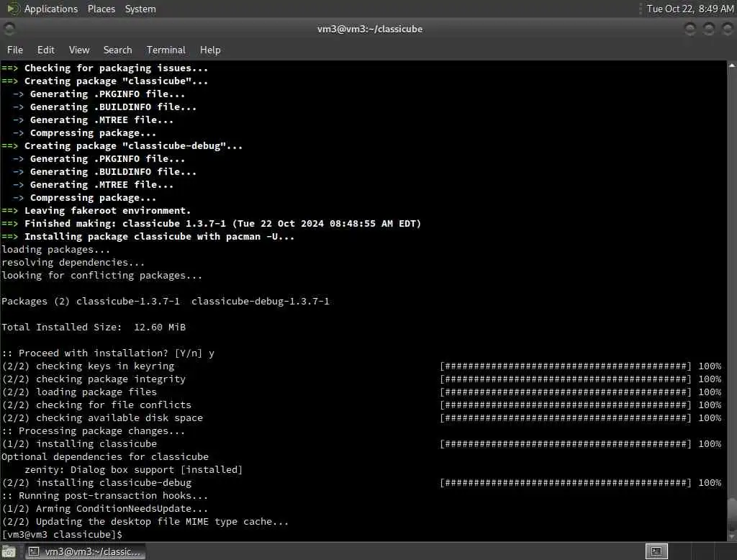Click the terminal prompt line [vm3@vm3 classicube]$

pos(62,535)
